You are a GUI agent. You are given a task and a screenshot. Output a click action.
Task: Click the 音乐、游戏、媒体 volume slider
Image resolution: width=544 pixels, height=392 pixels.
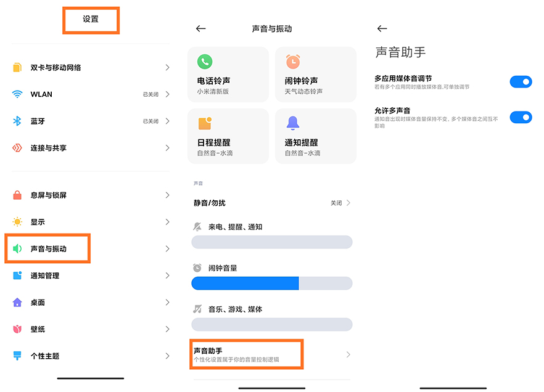tap(271, 325)
